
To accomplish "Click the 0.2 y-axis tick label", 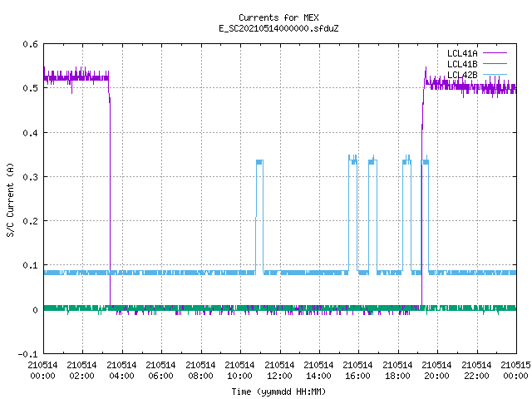I will tap(30, 221).
